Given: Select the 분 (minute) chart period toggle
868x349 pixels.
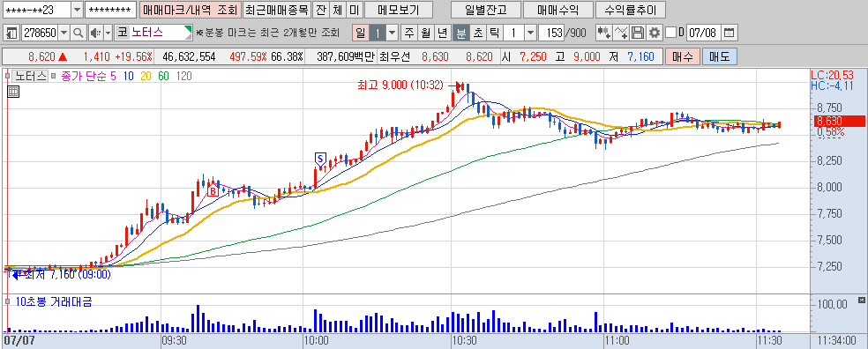Looking at the screenshot, I should pos(460,33).
